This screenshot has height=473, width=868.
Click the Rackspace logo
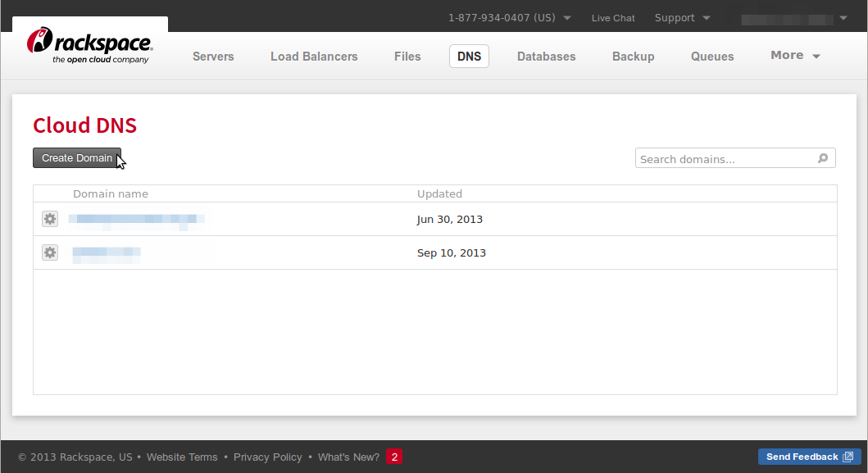tap(89, 45)
